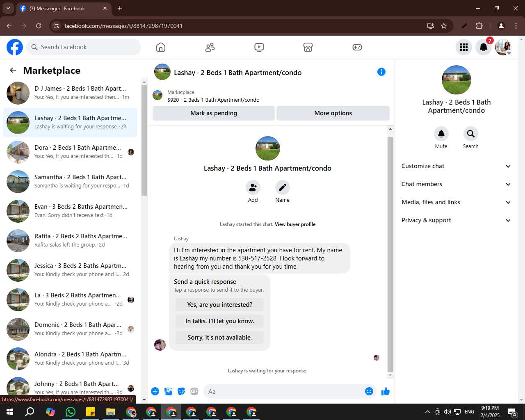The width and height of the screenshot is (525, 420).
Task: Open D J James conversation
Action: (x=70, y=93)
